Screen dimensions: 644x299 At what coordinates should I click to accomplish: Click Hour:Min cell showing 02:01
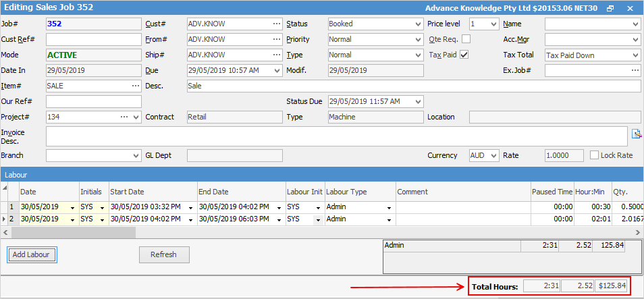pos(593,219)
